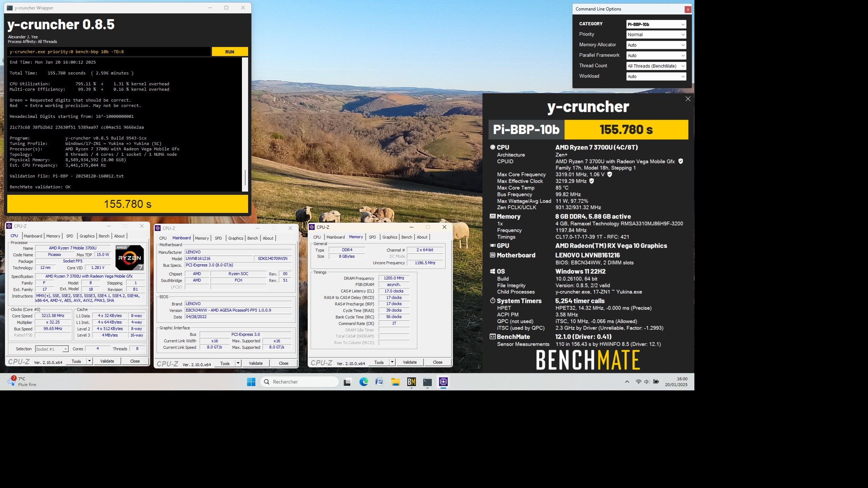Image resolution: width=868 pixels, height=488 pixels.
Task: Open the Socket #1 selection dropdown
Action: pyautogui.click(x=52, y=349)
